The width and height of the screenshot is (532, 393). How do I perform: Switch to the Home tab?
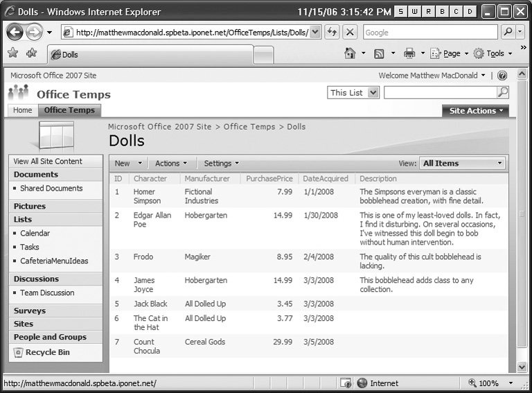click(22, 110)
